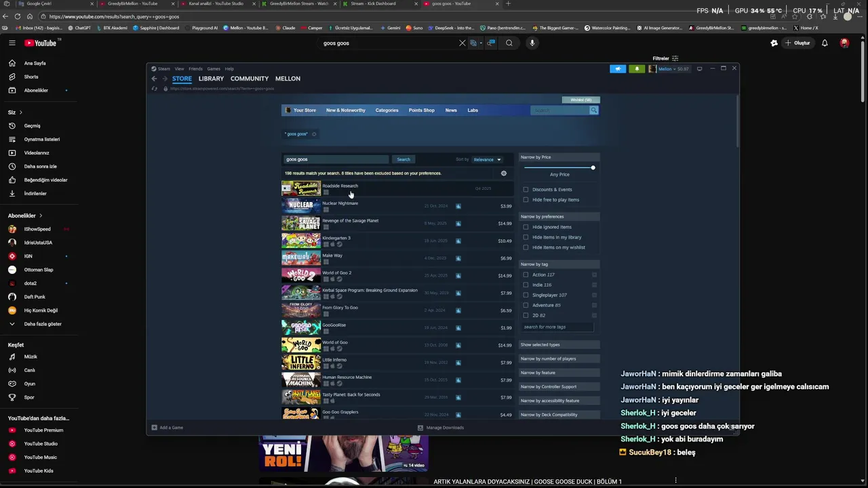The height and width of the screenshot is (488, 868).
Task: Open YouTube Shorts in sidebar
Action: point(31,77)
